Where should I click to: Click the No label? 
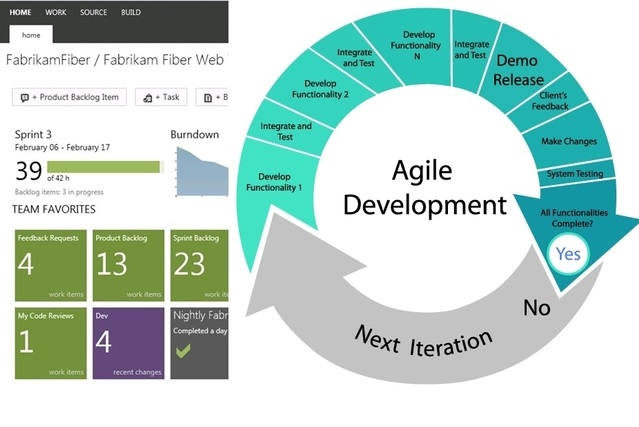(x=537, y=308)
